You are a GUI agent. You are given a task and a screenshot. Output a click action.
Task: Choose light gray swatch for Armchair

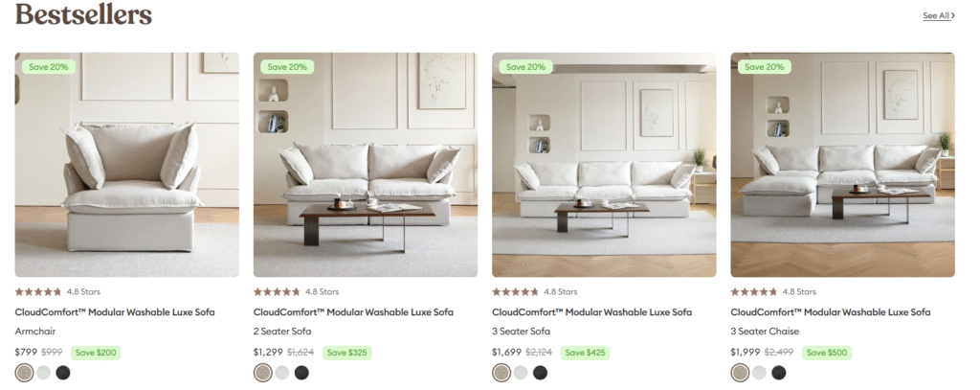pos(43,373)
